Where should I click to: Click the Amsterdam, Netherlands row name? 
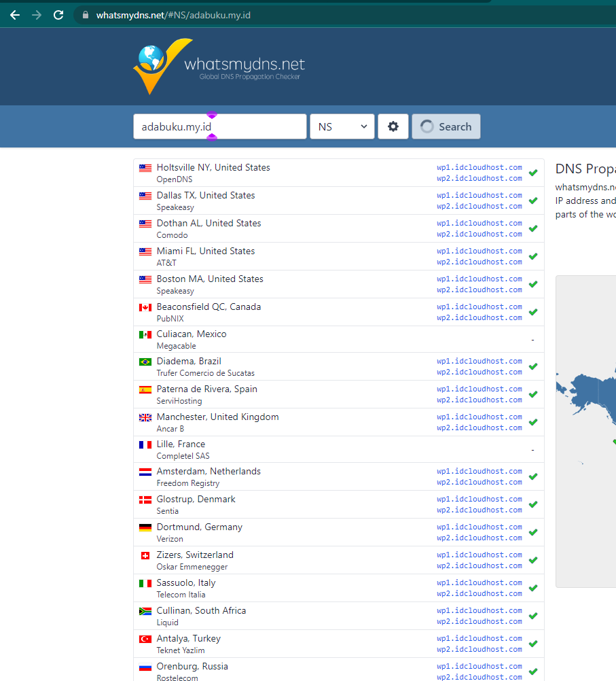tap(209, 471)
